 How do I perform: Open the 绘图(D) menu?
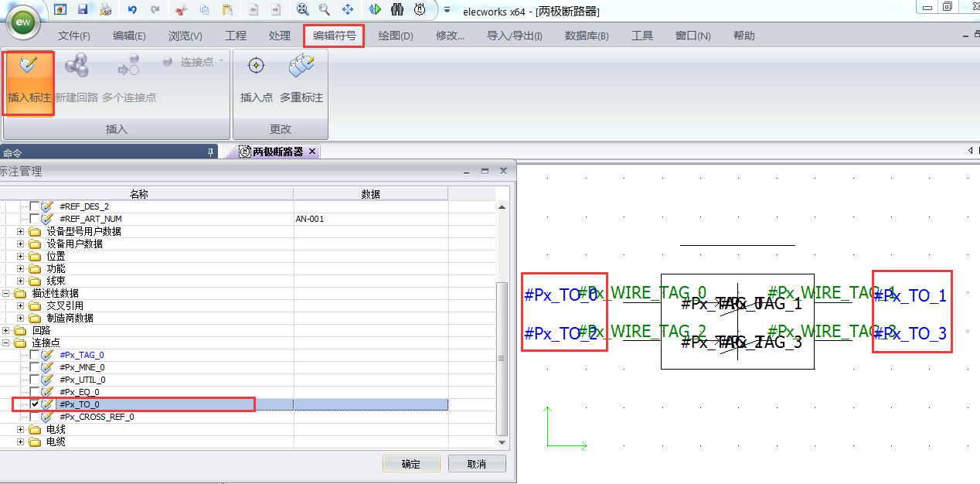pos(396,36)
